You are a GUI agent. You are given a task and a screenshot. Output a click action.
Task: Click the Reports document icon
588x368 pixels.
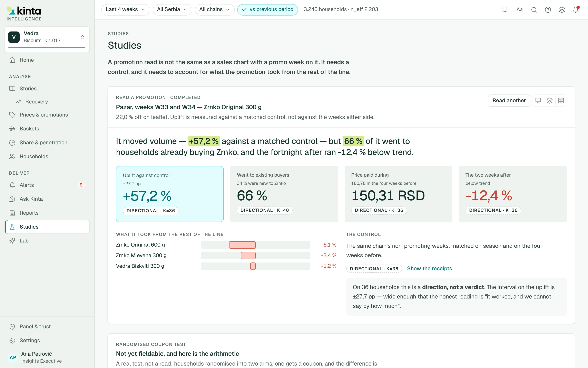click(x=12, y=213)
